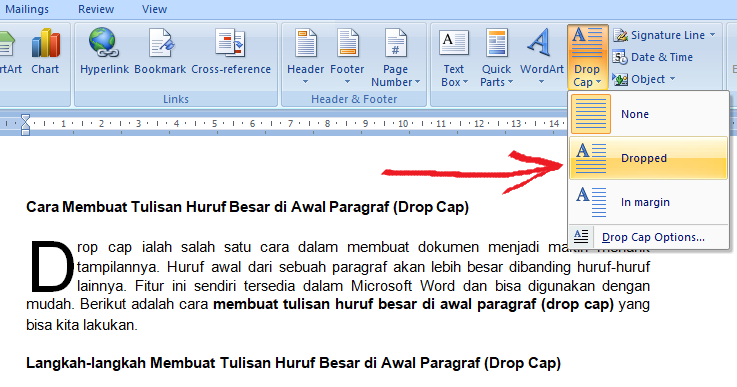Add a Bookmark to the document

click(160, 51)
